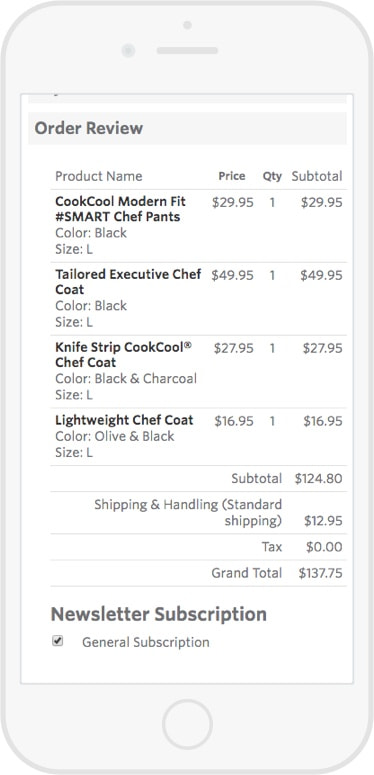Click the Grand Total amount $137.75
The height and width of the screenshot is (775, 374).
321,573
